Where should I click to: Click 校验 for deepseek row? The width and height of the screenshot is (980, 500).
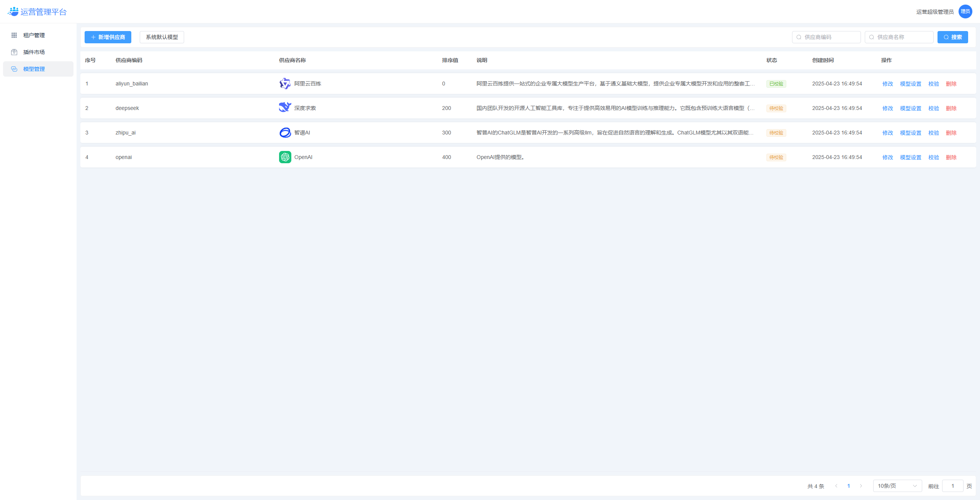[x=934, y=108]
